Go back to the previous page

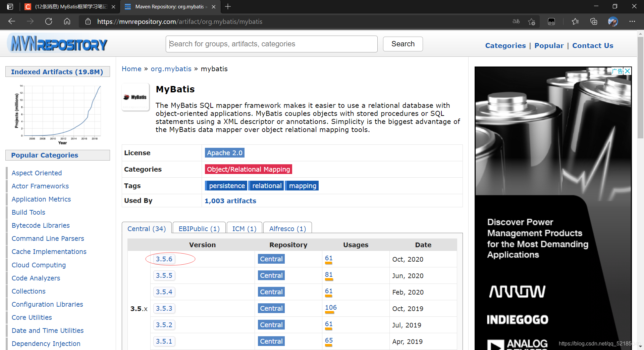click(12, 21)
